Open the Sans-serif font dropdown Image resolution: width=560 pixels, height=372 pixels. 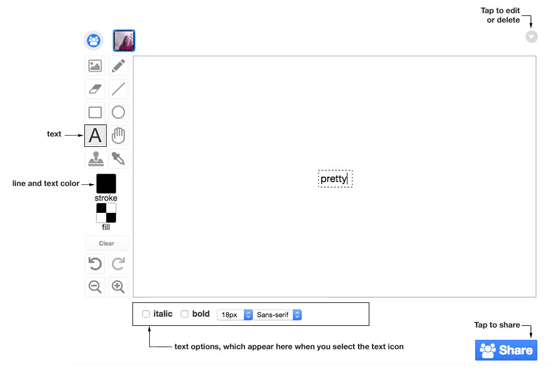click(x=278, y=315)
